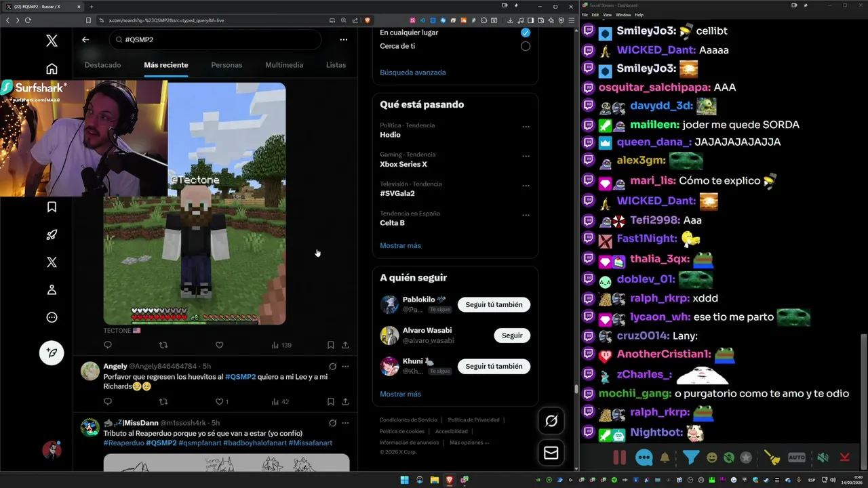The image size is (868, 488).
Task: Click the gray star icon in Social Stream
Action: pyautogui.click(x=746, y=457)
